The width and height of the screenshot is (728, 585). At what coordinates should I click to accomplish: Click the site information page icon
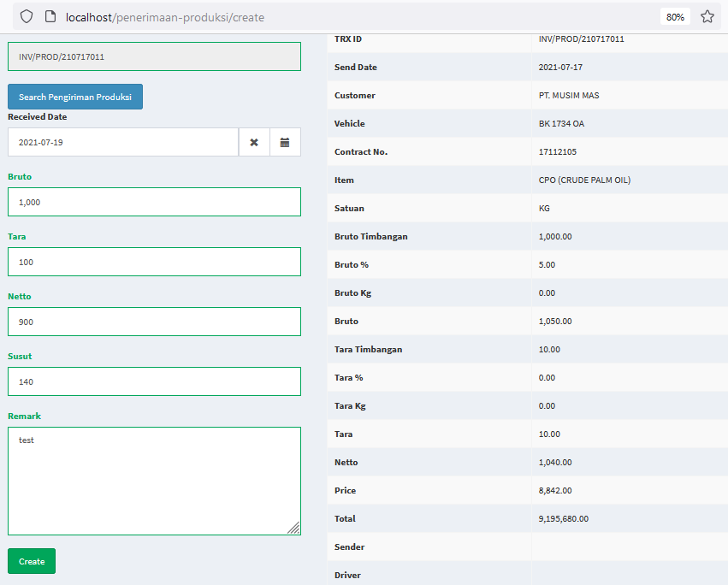pyautogui.click(x=50, y=16)
